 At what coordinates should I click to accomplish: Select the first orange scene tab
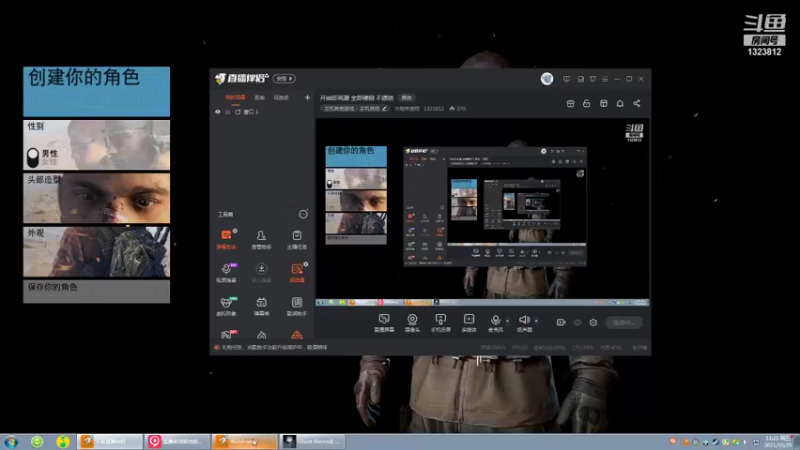click(235, 97)
